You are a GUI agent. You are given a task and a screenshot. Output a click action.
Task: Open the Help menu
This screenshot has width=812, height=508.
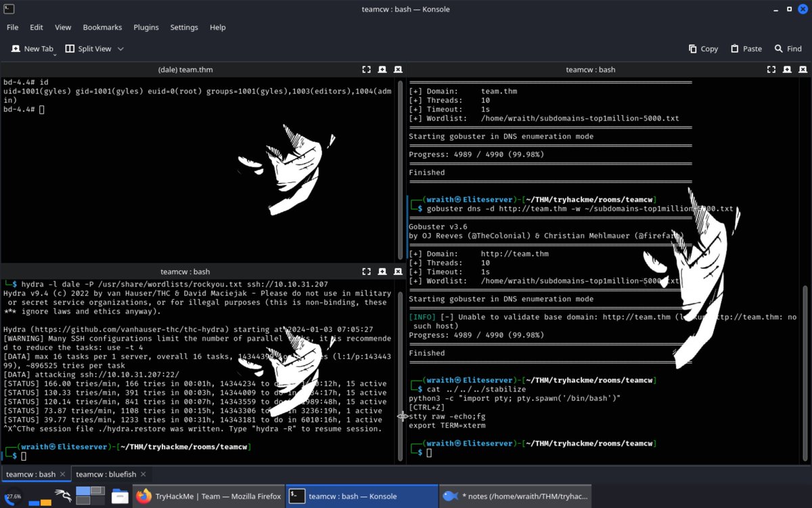[218, 27]
